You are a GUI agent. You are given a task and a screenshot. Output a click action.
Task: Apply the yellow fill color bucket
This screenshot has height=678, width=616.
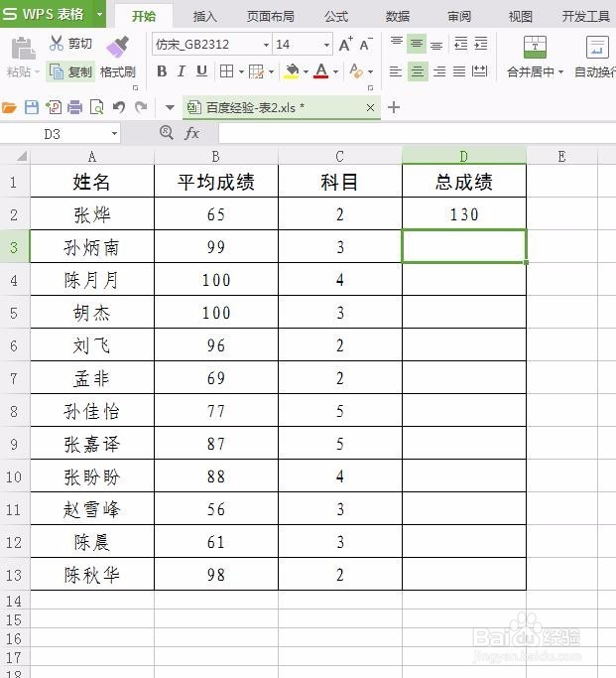pos(292,71)
